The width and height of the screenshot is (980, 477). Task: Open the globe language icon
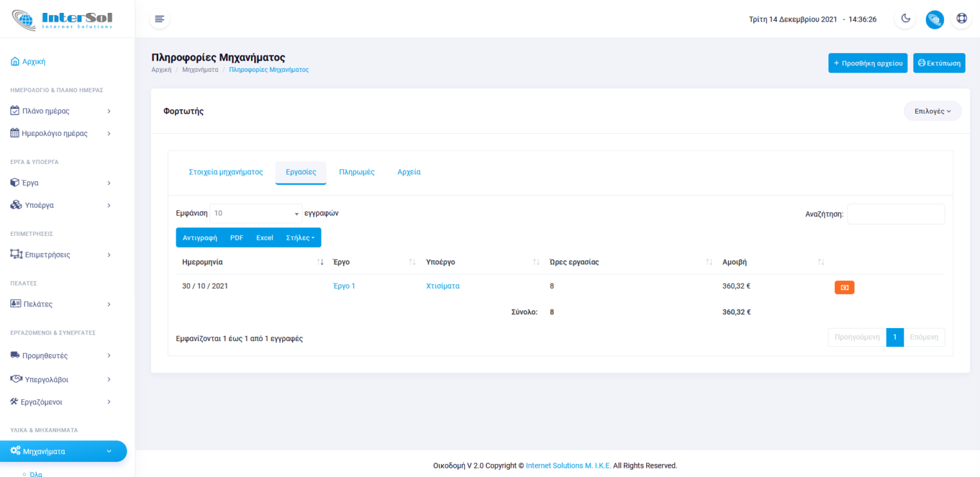point(934,19)
